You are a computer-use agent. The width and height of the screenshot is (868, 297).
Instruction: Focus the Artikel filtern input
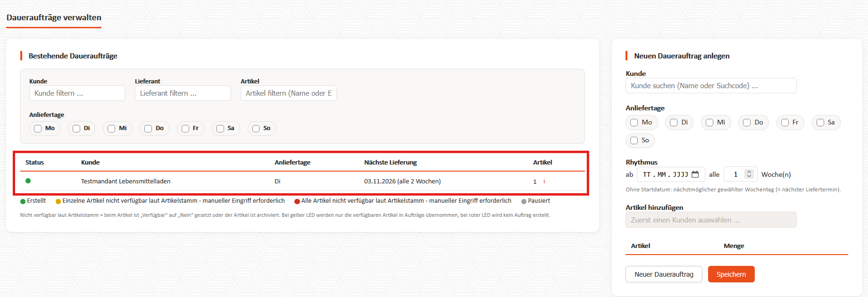coord(289,93)
